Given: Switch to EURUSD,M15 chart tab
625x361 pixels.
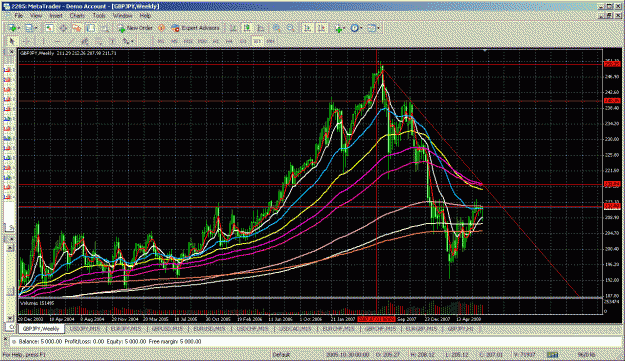Looking at the screenshot, I should [x=209, y=329].
